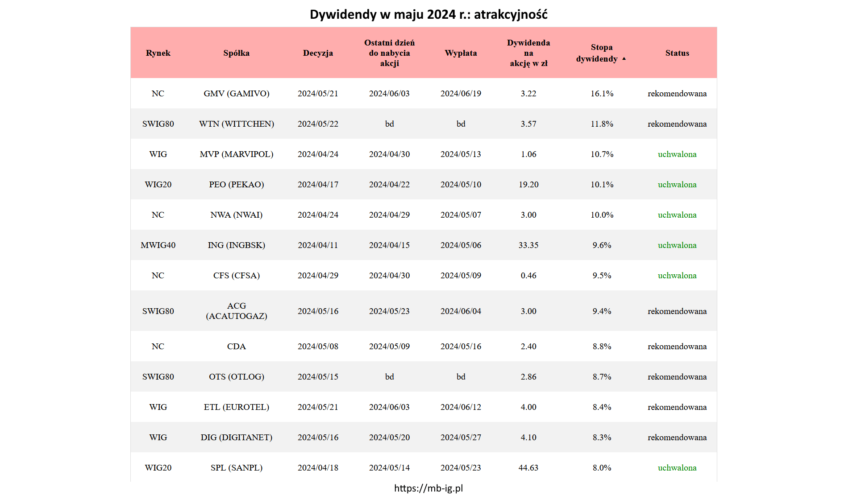Click the Wypłata column header
857x504 pixels.
pyautogui.click(x=461, y=53)
